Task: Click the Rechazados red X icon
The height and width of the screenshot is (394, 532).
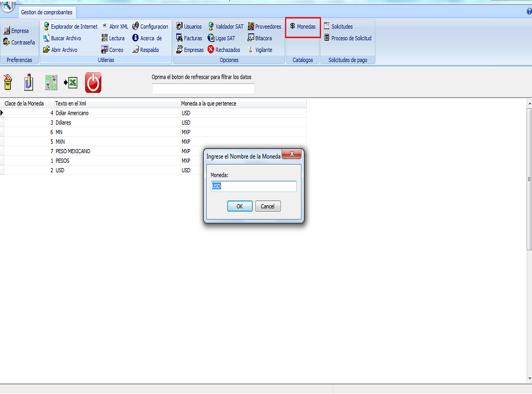Action: pyautogui.click(x=211, y=50)
